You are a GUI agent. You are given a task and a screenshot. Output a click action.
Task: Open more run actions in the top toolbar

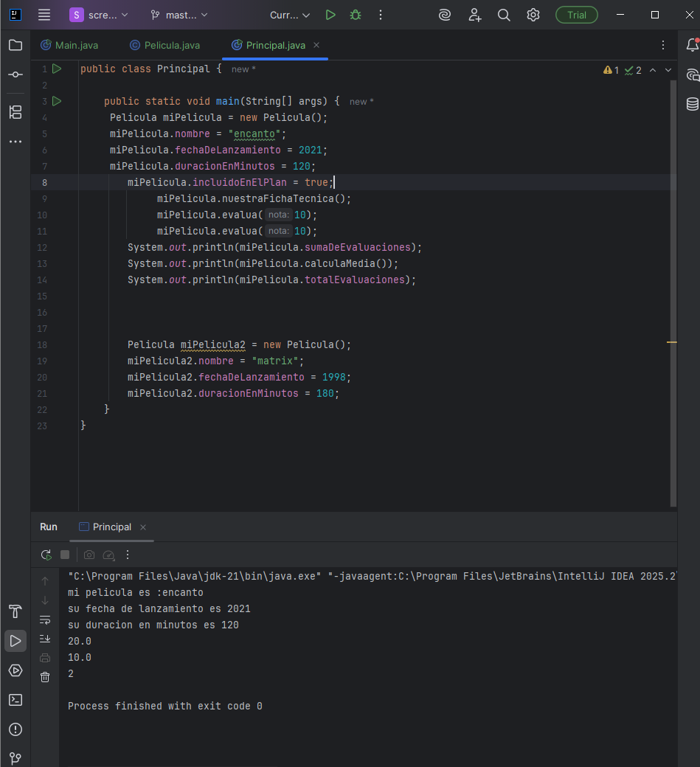coord(380,15)
